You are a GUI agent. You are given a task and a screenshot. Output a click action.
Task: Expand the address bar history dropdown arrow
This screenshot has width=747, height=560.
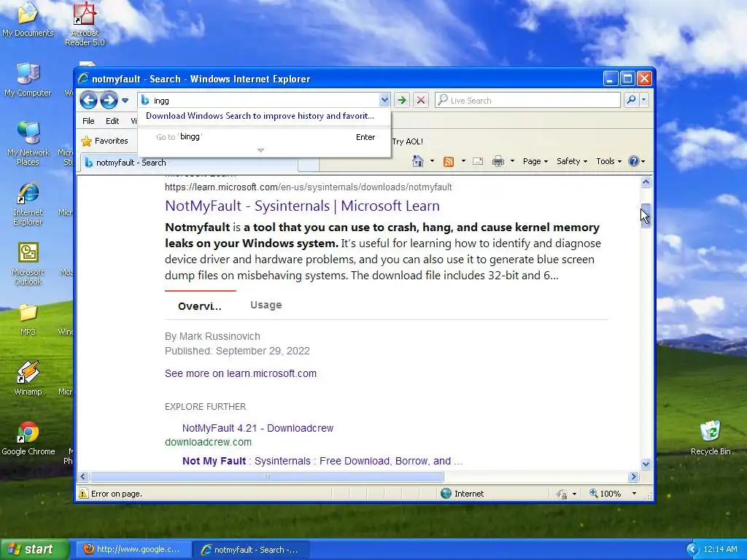click(384, 101)
